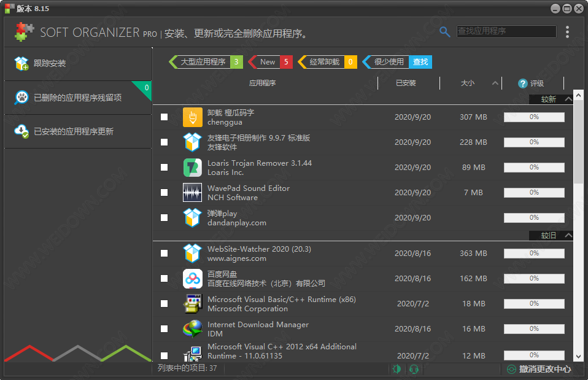This screenshot has height=380, width=588.
Task: Sort by 已安装 column header
Action: [406, 83]
